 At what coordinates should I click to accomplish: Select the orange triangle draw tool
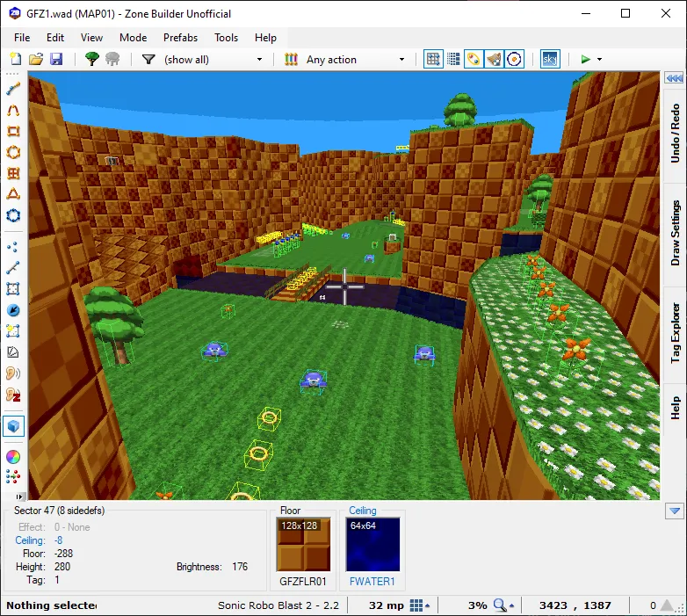(13, 194)
